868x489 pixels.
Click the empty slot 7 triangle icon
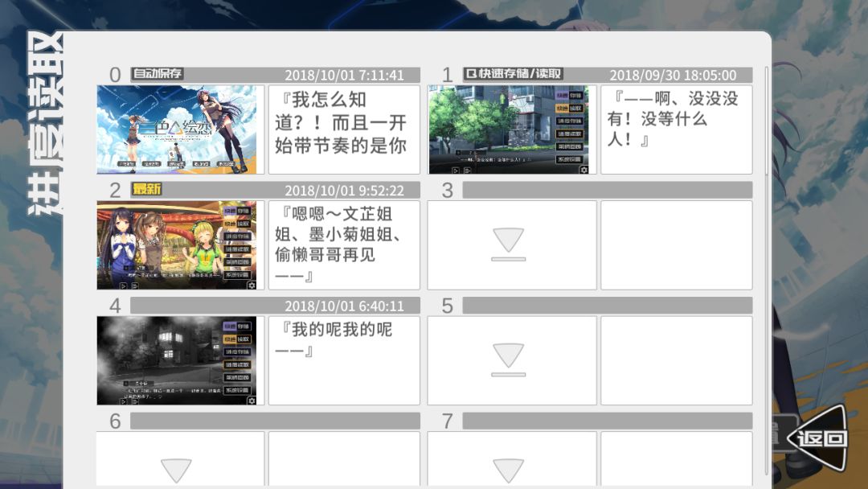point(508,470)
